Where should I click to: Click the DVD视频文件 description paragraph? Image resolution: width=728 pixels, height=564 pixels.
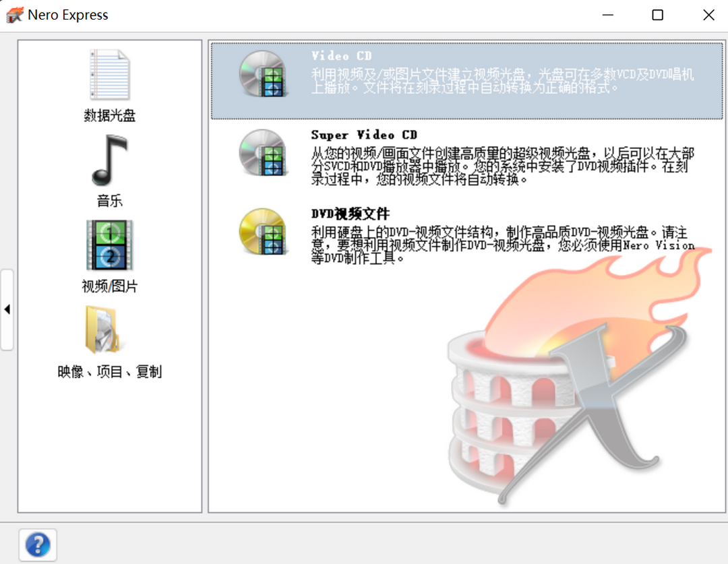click(x=502, y=245)
